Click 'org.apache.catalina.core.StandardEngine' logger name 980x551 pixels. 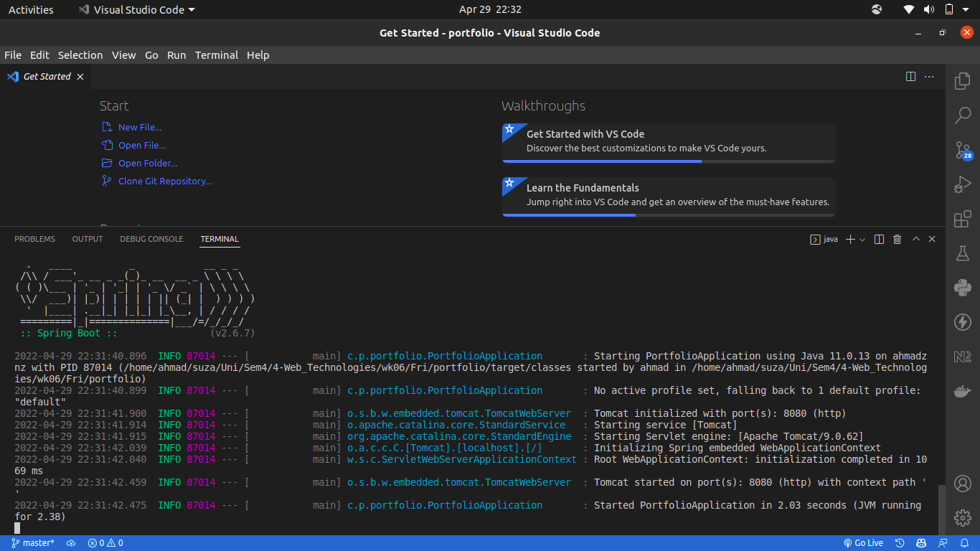point(459,436)
